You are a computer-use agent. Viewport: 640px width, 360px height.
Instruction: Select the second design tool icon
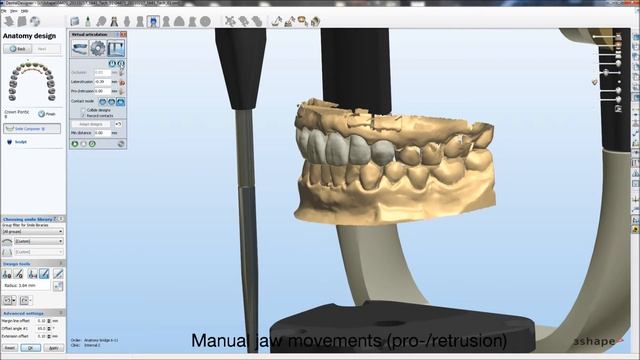tap(19, 274)
